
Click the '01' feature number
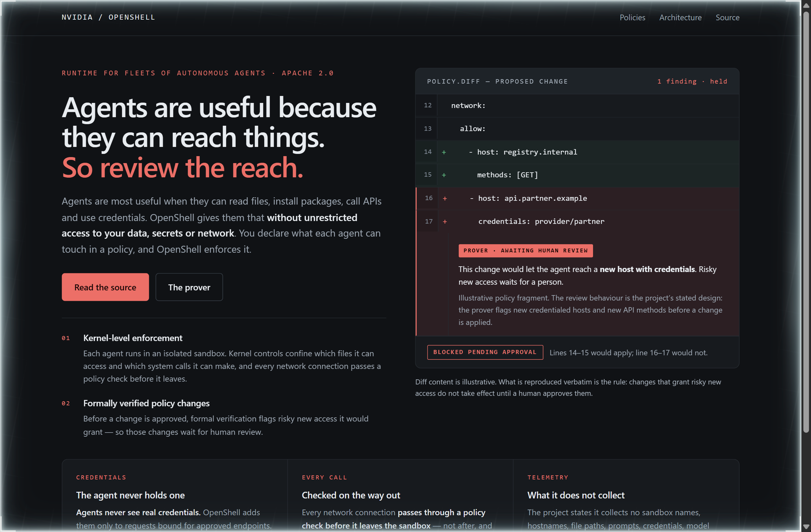[66, 338]
